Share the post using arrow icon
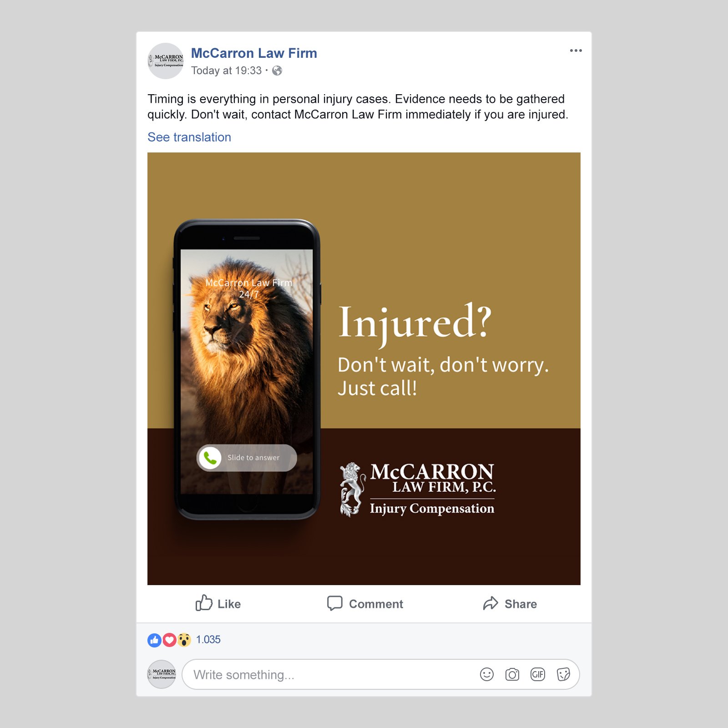Screen dimensions: 728x728 click(x=490, y=603)
